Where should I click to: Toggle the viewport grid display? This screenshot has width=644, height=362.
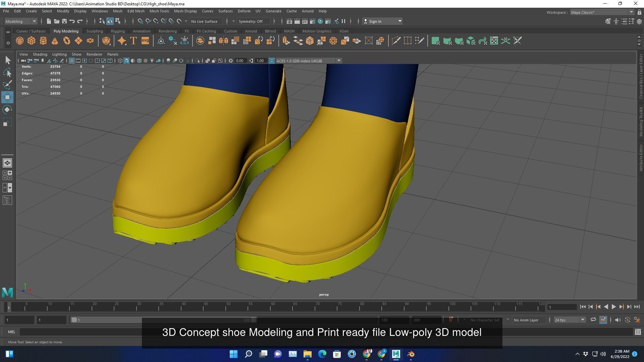[x=71, y=61]
